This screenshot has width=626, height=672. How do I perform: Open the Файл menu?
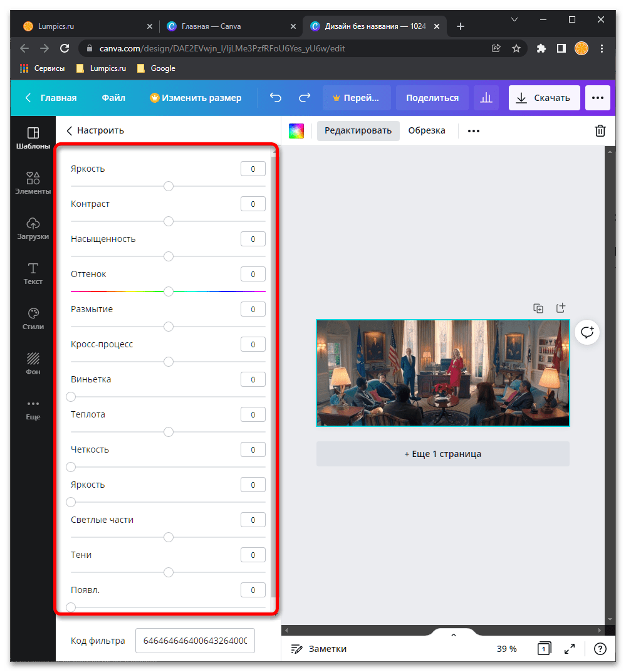coord(113,98)
